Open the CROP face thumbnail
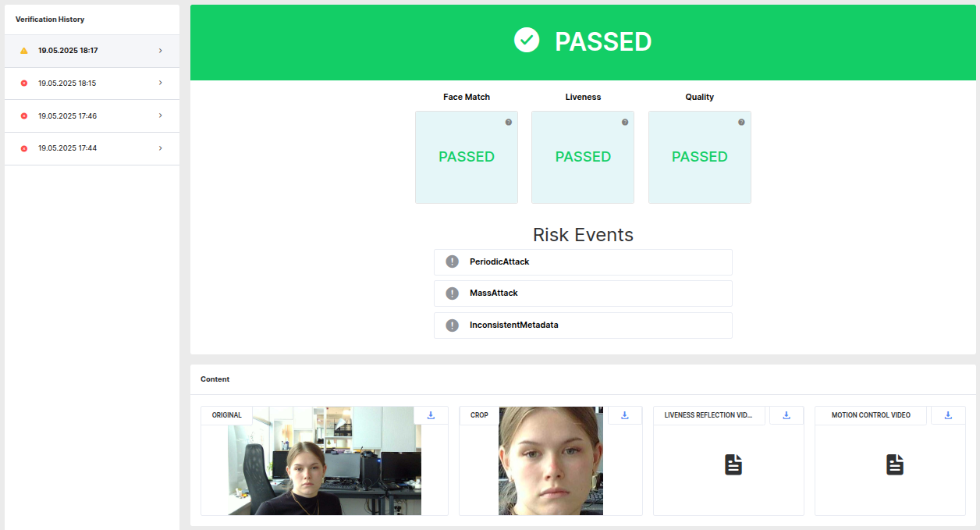The height and width of the screenshot is (530, 980). pyautogui.click(x=551, y=461)
